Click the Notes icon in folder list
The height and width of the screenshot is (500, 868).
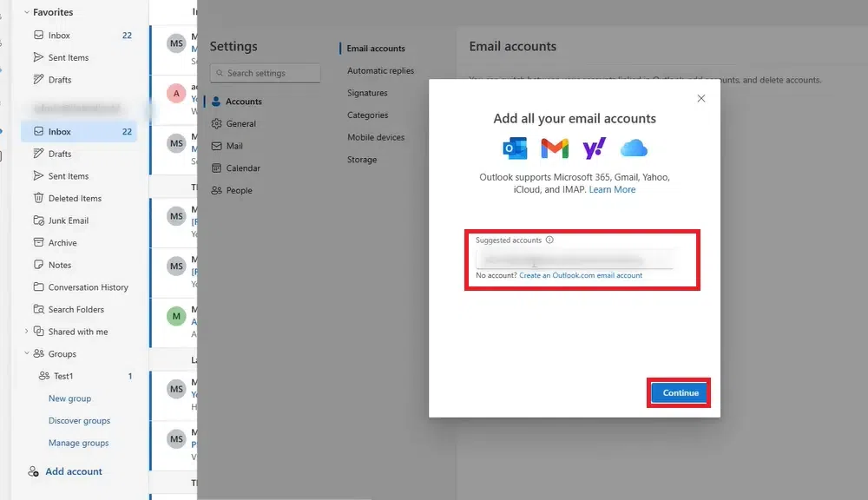tap(38, 264)
